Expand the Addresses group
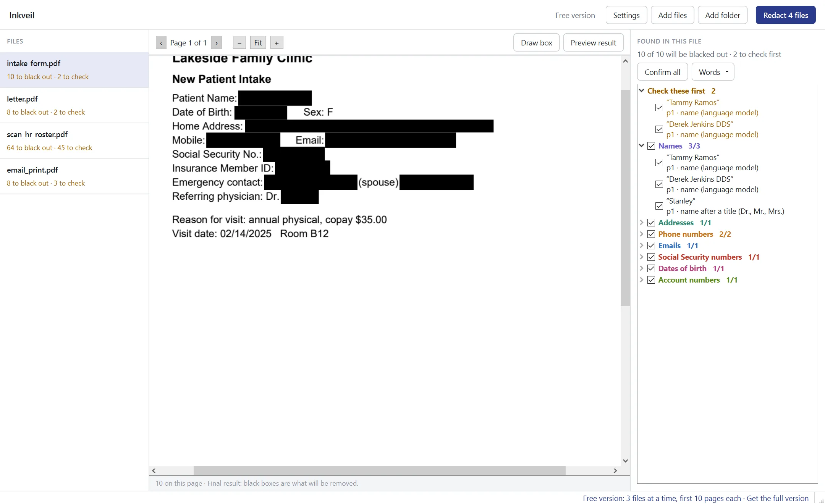Screen dimensions: 825x504 point(642,223)
